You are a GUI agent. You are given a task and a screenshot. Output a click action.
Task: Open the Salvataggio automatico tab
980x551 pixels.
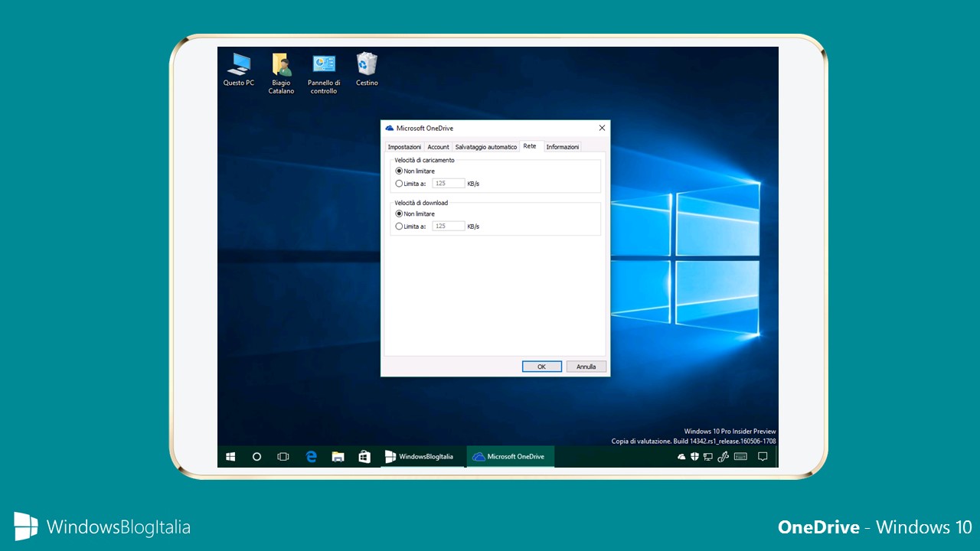pyautogui.click(x=486, y=147)
